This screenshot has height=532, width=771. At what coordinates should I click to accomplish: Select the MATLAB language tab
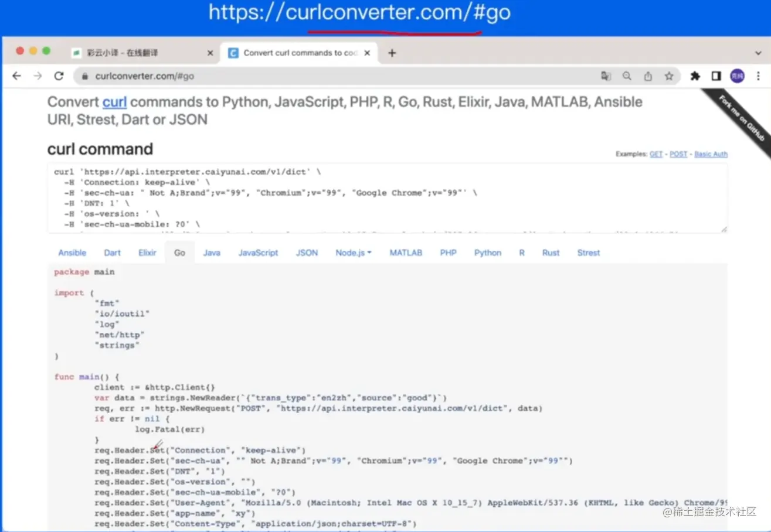coord(406,253)
